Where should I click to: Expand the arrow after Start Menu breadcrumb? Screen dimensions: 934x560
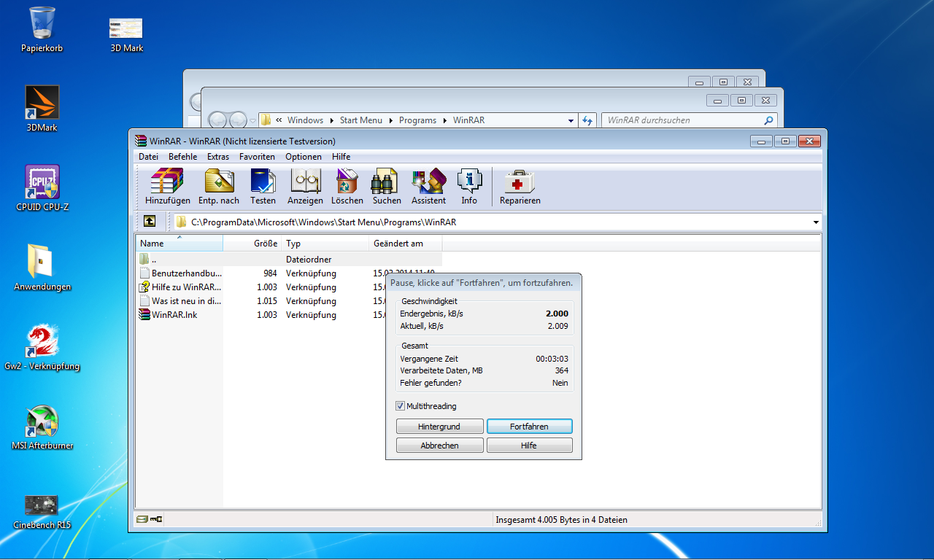(390, 120)
